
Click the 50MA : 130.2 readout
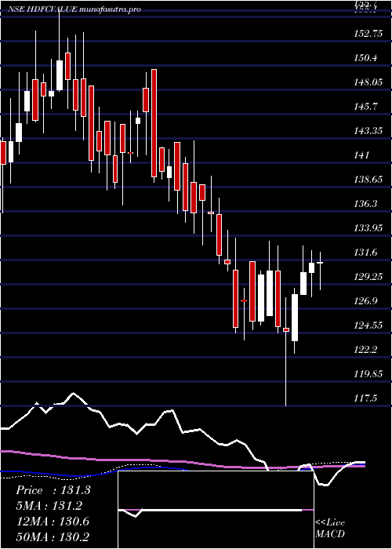[x=53, y=537]
